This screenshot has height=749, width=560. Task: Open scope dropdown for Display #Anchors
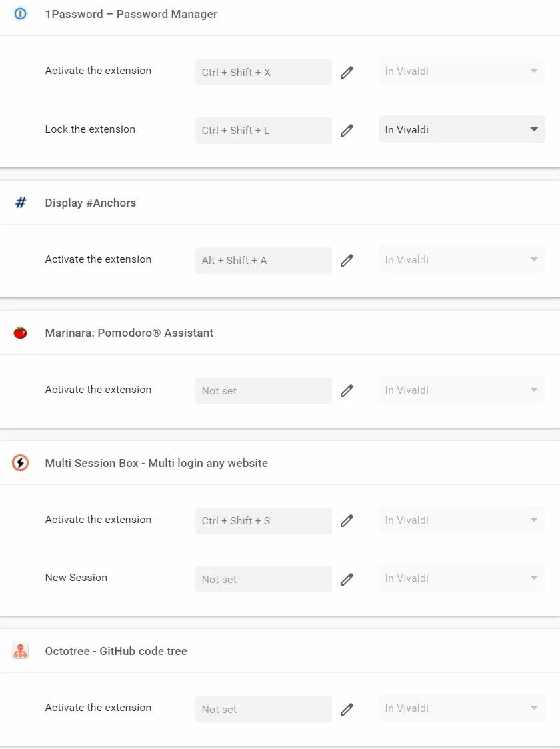tap(461, 260)
